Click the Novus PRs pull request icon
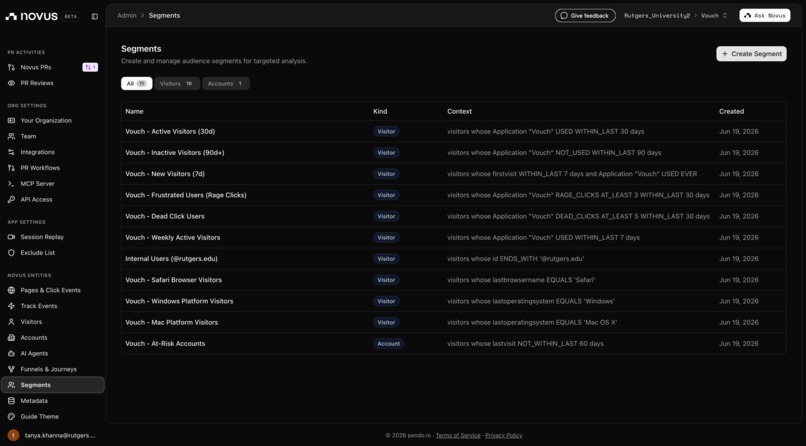The image size is (806, 446). pyautogui.click(x=11, y=67)
